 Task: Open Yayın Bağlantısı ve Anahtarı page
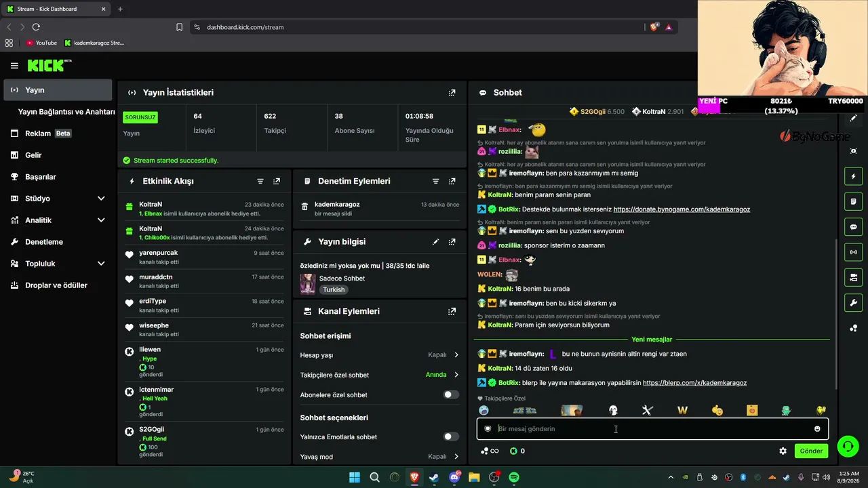click(66, 112)
